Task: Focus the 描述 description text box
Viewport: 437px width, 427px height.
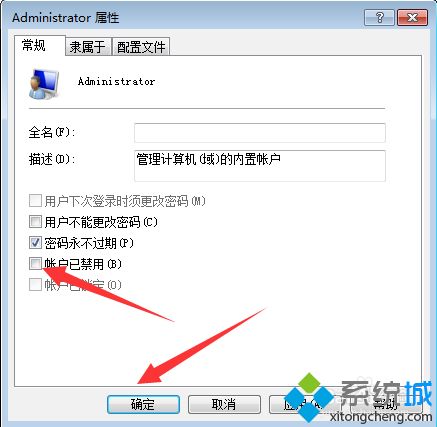Action: click(x=260, y=166)
